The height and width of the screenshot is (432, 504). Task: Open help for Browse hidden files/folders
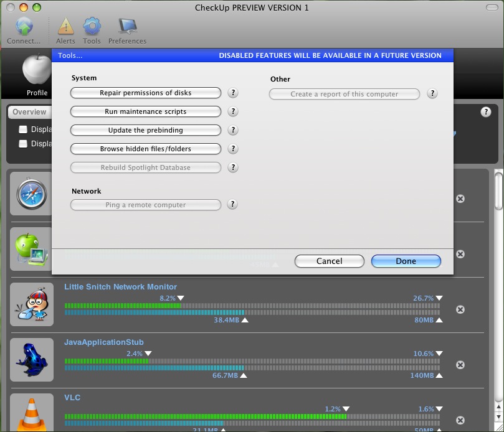point(233,149)
